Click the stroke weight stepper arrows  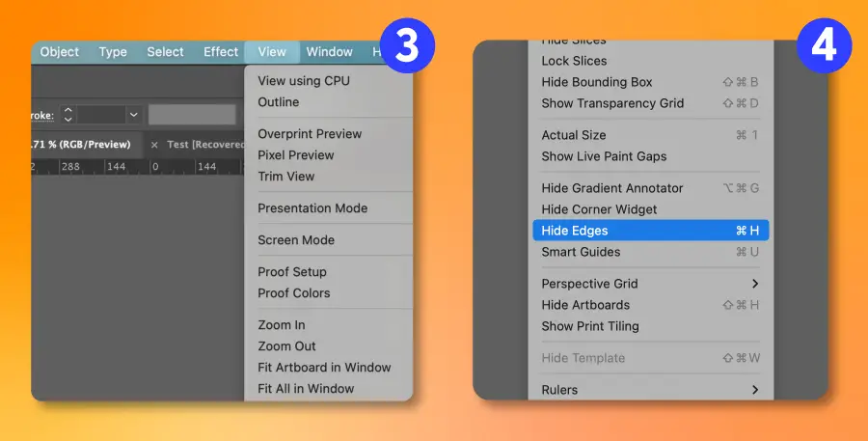click(68, 115)
